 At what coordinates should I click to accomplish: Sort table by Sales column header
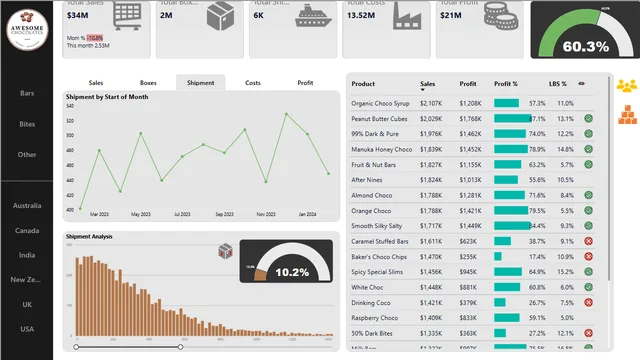427,84
